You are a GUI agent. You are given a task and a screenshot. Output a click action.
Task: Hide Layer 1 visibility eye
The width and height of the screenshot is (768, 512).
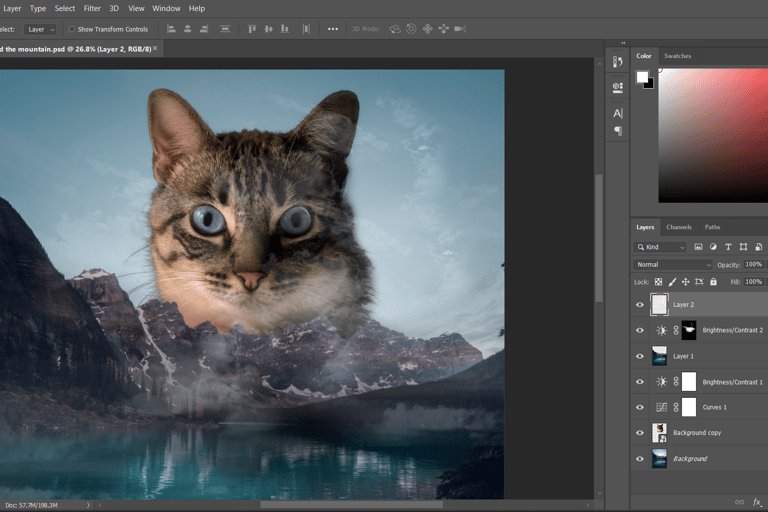(640, 356)
